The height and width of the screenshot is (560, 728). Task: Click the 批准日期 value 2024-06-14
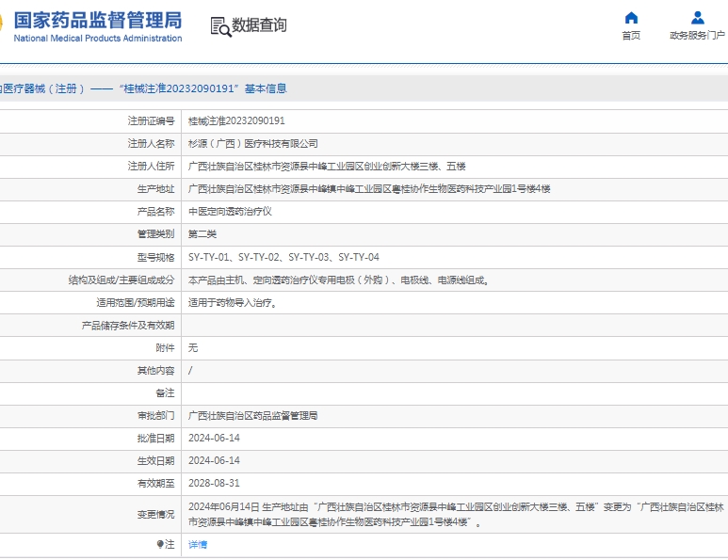(x=214, y=438)
